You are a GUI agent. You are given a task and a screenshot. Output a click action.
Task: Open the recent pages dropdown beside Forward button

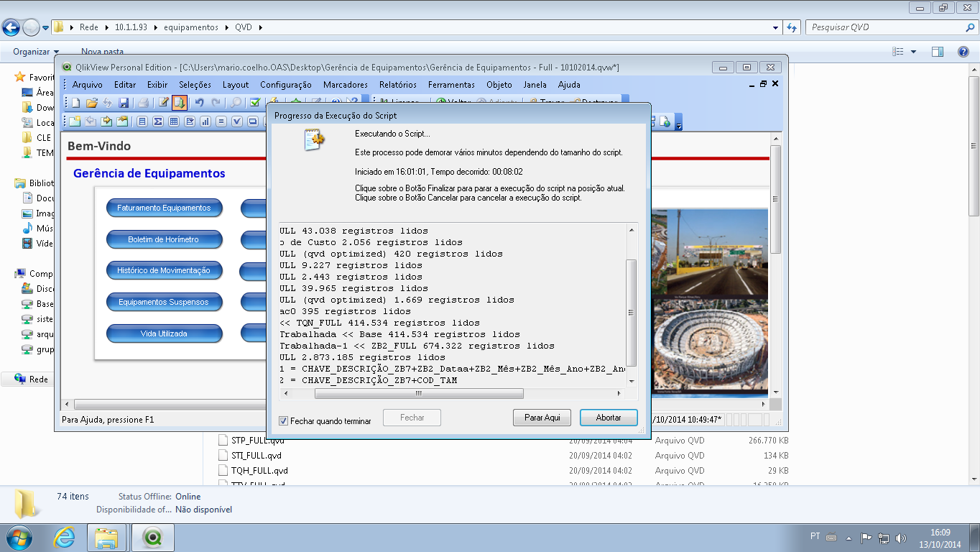46,28
